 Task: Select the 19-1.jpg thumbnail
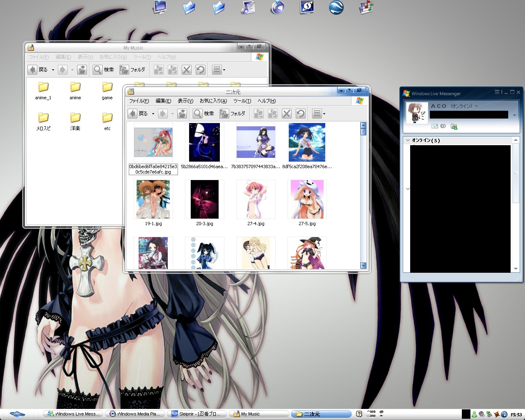[x=153, y=199]
